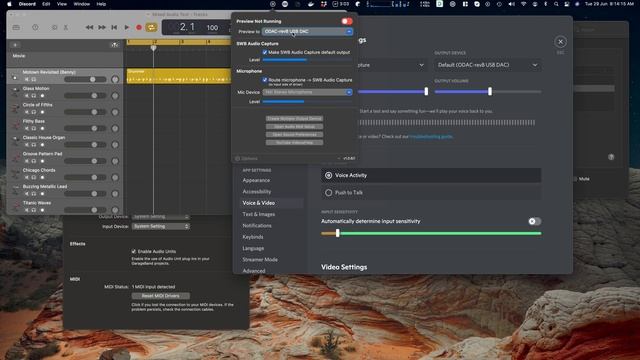Solo the Groove Pattern Pad track
The width and height of the screenshot is (640, 360).
click(34, 161)
